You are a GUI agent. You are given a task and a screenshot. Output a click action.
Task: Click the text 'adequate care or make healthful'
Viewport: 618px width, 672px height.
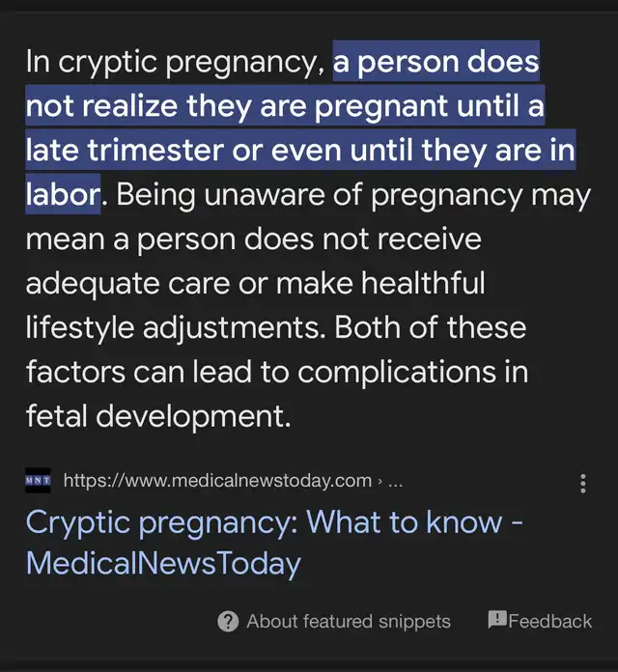pos(256,283)
